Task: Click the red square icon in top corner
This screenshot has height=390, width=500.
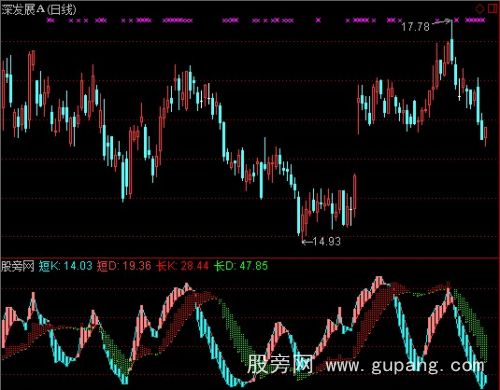Action: coord(492,8)
